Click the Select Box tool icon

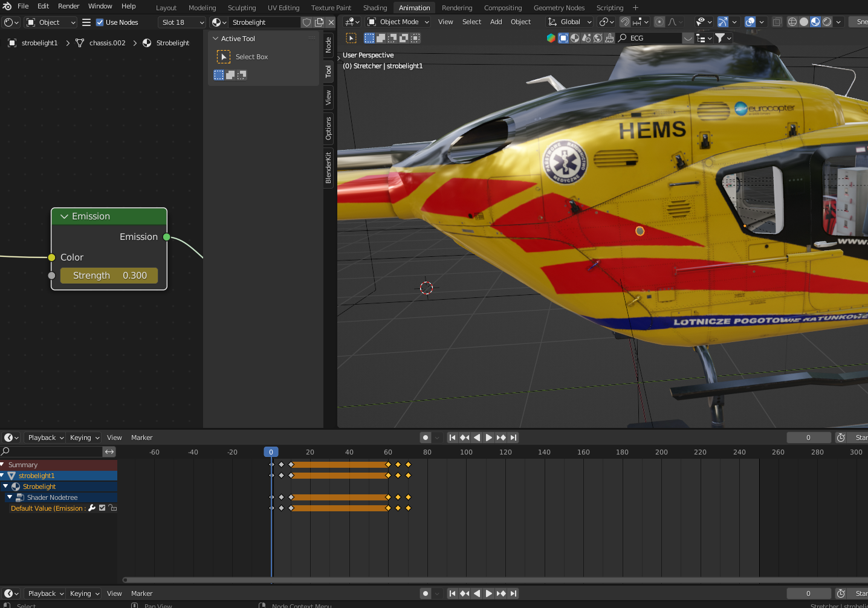[224, 57]
